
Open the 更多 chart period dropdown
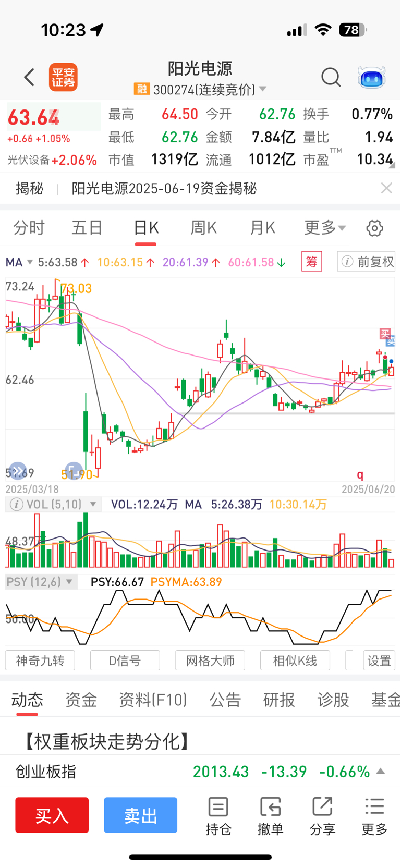pos(325,228)
